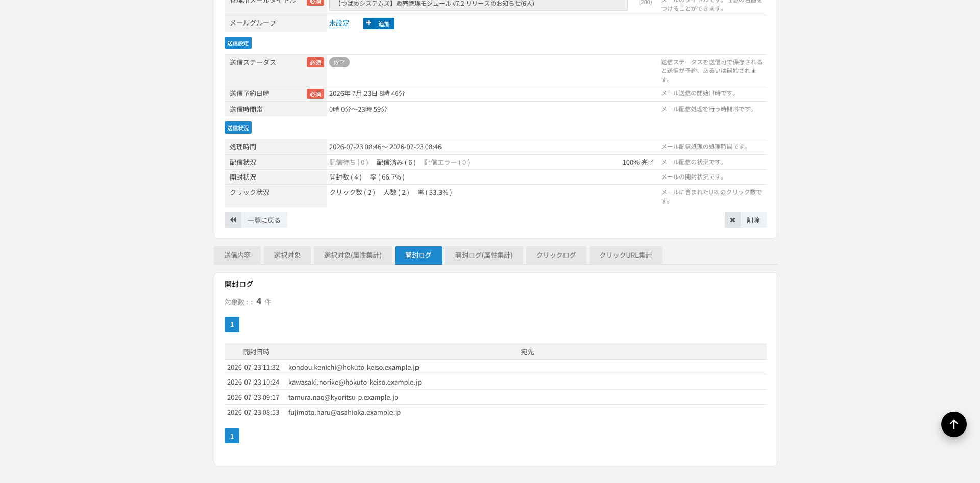Select kawasaki.noriko@hokuto-keiso.example.jp address

tap(355, 382)
